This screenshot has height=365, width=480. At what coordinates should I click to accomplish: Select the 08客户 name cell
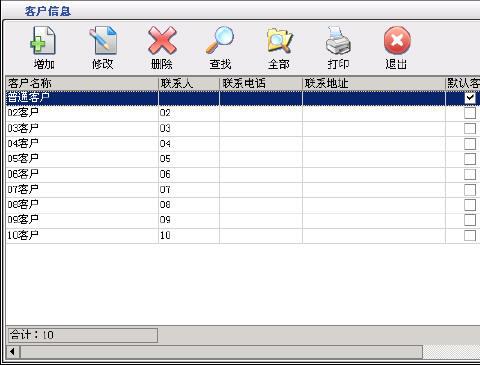coord(82,205)
